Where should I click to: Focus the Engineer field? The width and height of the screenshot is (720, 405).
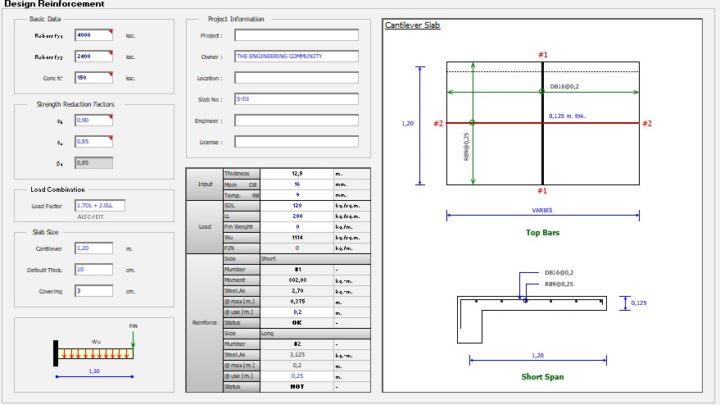[297, 121]
